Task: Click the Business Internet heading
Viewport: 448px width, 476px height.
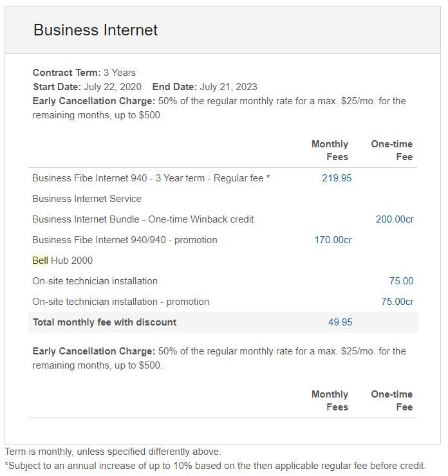Action: 95,30
